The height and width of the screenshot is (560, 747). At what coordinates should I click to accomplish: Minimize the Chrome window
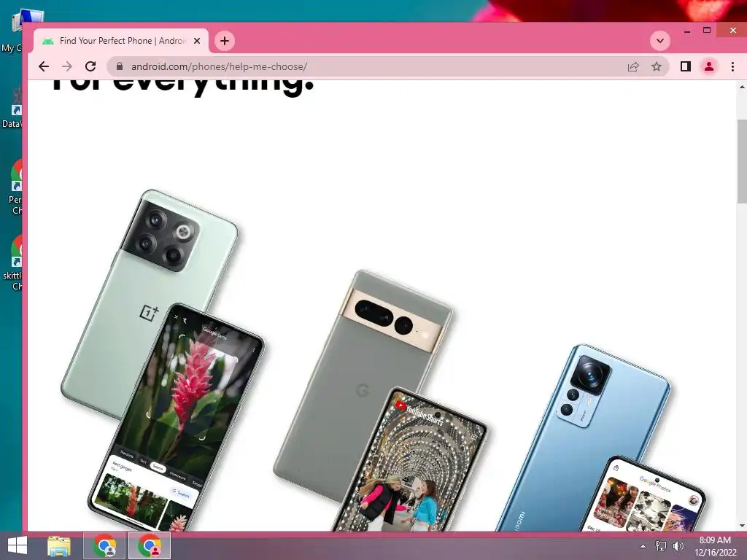tap(687, 31)
